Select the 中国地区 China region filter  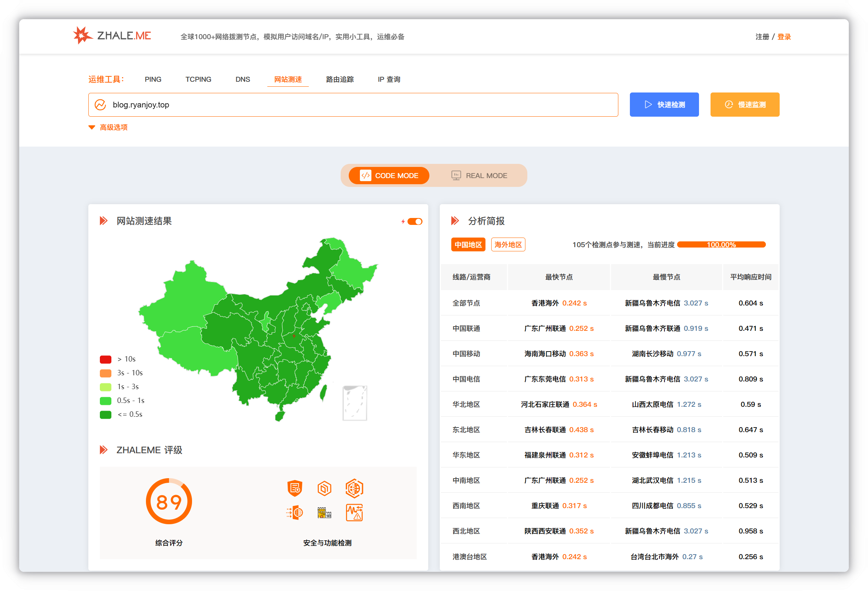[468, 245]
